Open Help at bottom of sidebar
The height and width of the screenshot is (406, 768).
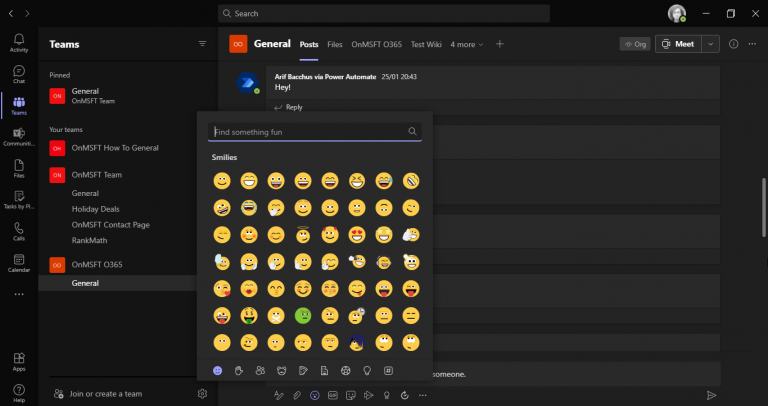tap(19, 393)
